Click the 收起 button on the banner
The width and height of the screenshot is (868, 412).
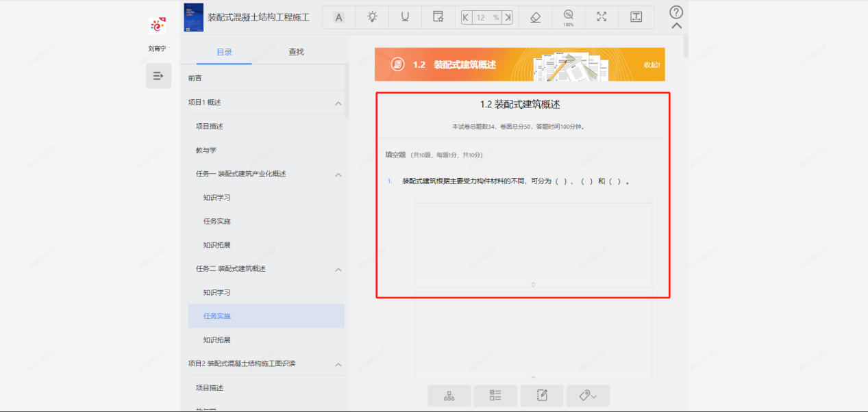[653, 64]
